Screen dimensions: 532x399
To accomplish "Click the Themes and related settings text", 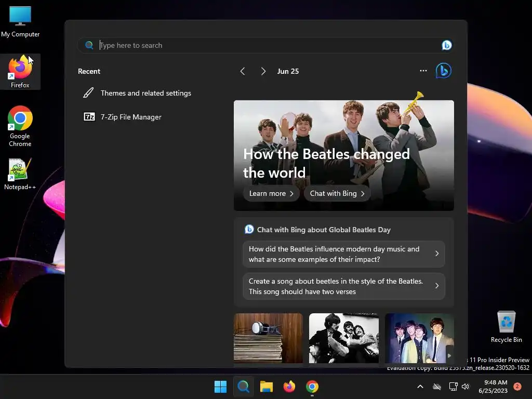I will pyautogui.click(x=146, y=93).
